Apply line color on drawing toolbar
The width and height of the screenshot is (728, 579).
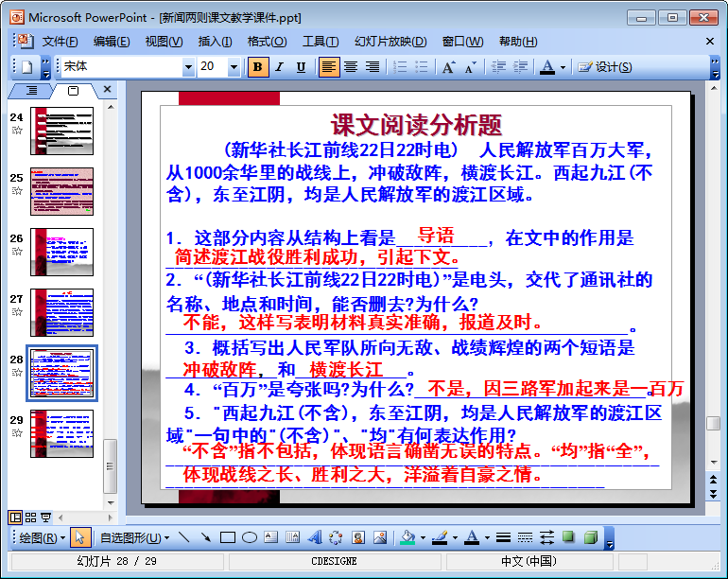(x=440, y=537)
